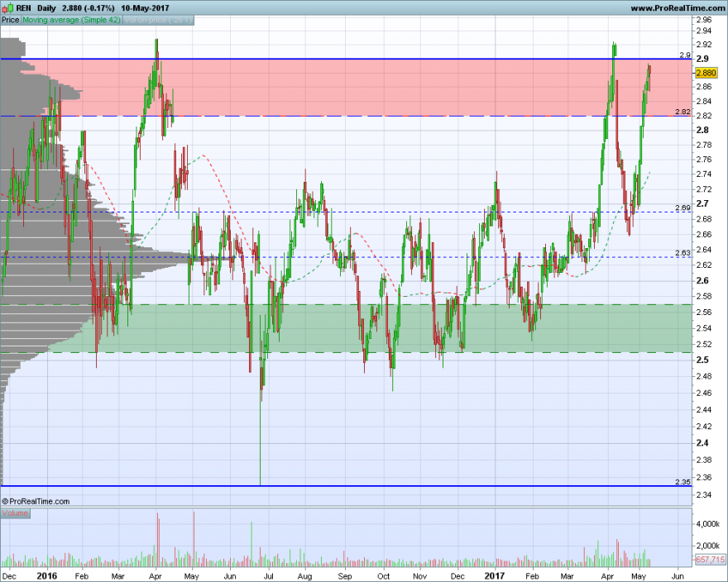
Task: Click the red 657,715 volume value tag
Action: [710, 559]
